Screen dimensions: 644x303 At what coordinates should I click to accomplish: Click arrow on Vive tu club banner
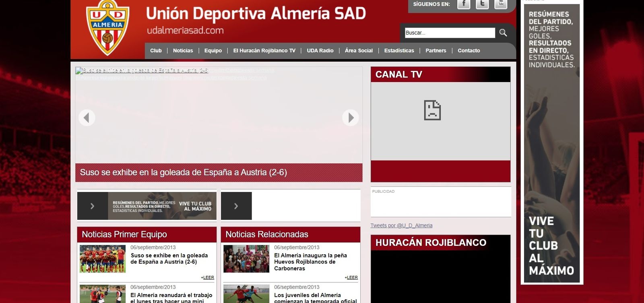pos(93,206)
